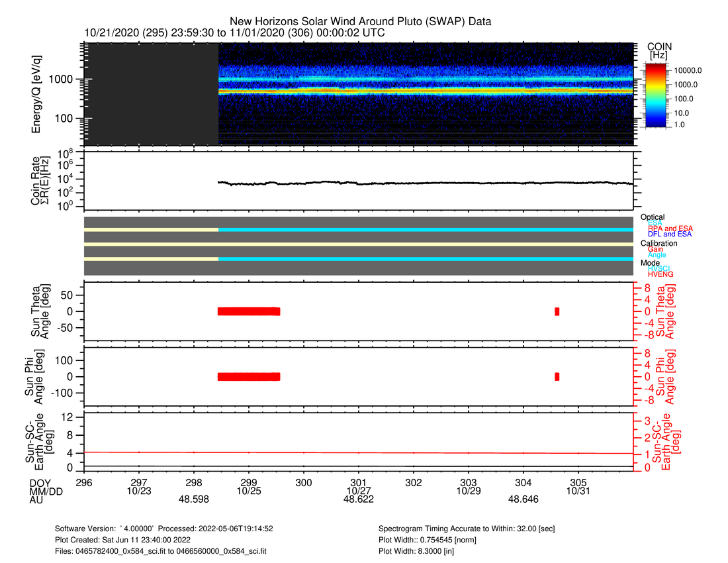The width and height of the screenshot is (728, 563).
Task: Click the UTC date range subtitle
Action: click(234, 32)
